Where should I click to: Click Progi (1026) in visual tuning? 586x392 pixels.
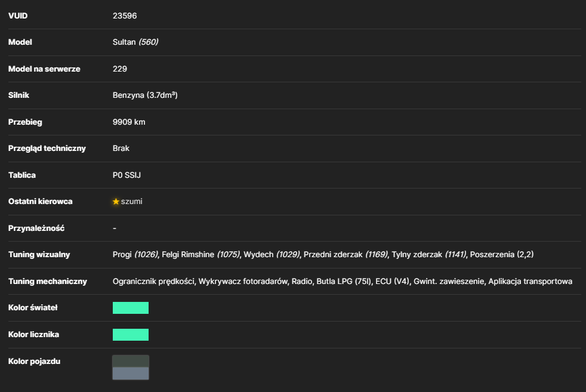[x=135, y=255]
